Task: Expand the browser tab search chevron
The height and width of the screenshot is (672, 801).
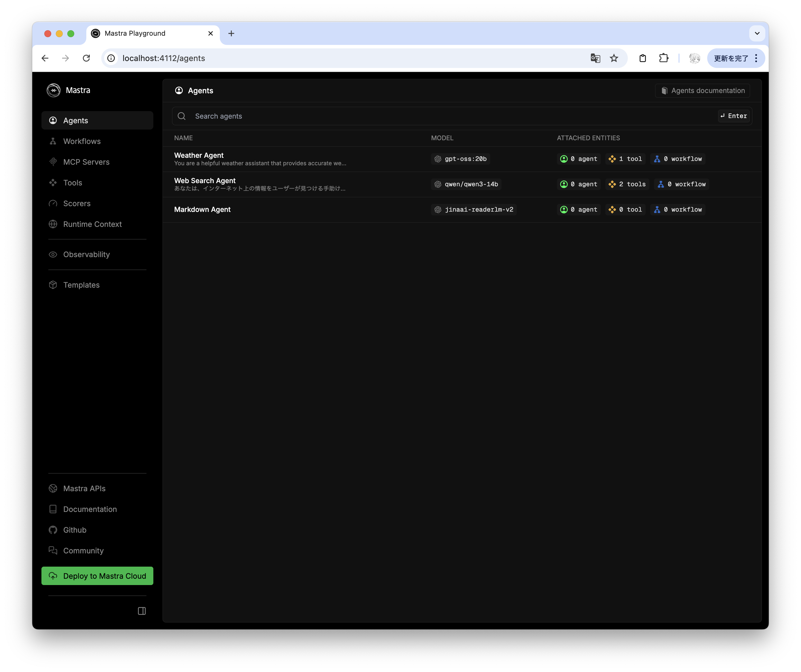Action: [x=757, y=33]
